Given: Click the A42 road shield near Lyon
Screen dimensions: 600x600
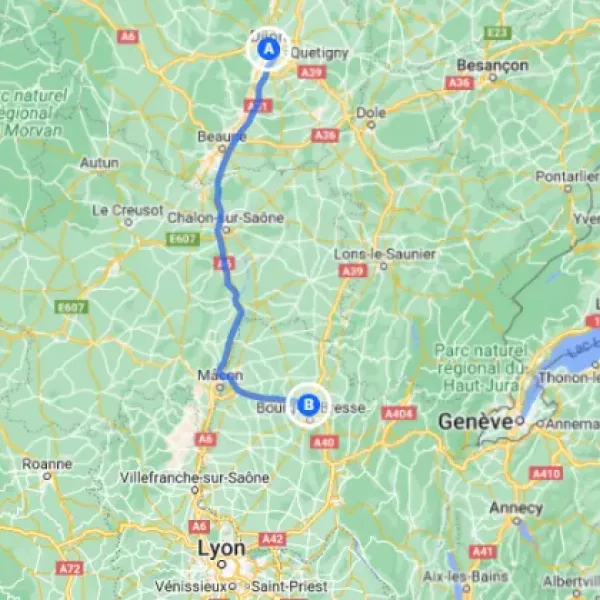Looking at the screenshot, I should pyautogui.click(x=272, y=539).
